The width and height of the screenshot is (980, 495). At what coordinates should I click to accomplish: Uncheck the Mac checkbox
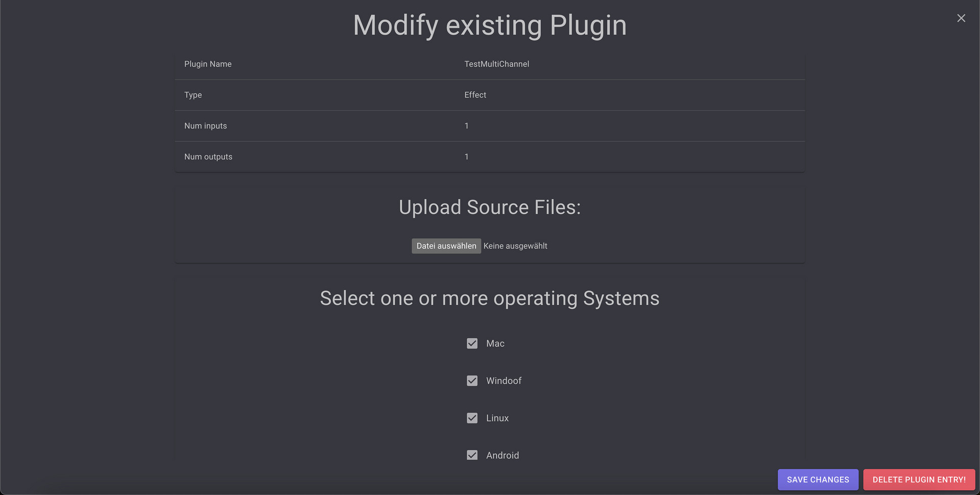point(472,343)
